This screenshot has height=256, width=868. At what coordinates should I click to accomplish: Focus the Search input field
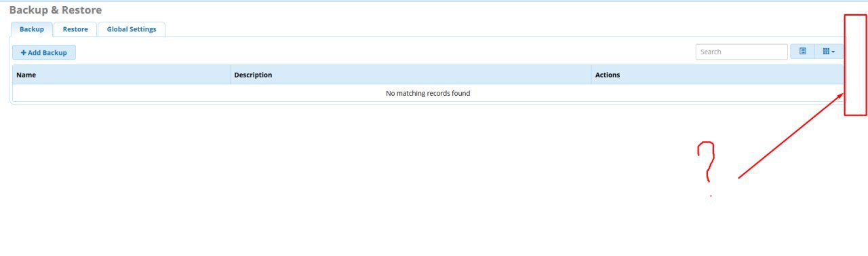pos(742,52)
